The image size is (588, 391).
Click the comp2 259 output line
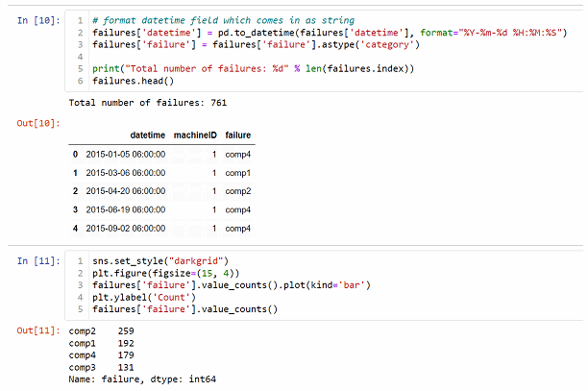pyautogui.click(x=101, y=331)
